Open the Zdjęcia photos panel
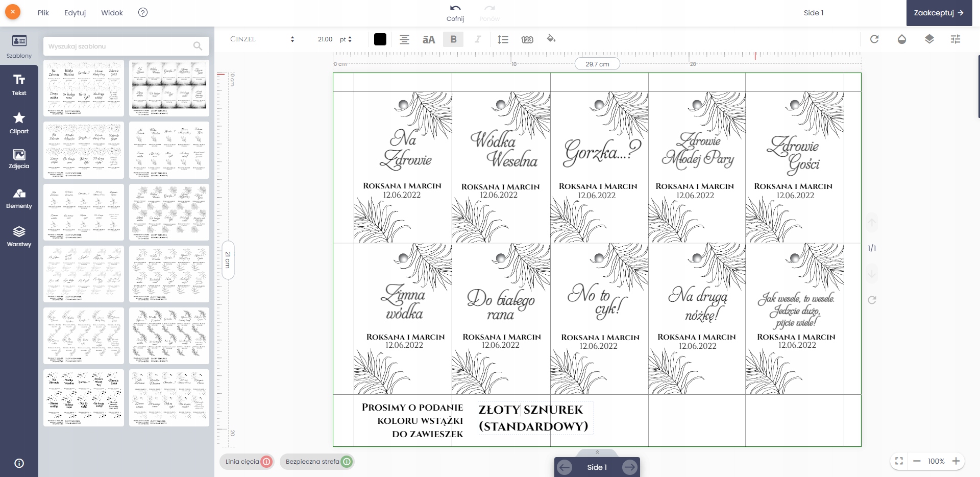The height and width of the screenshot is (477, 980). [19, 159]
